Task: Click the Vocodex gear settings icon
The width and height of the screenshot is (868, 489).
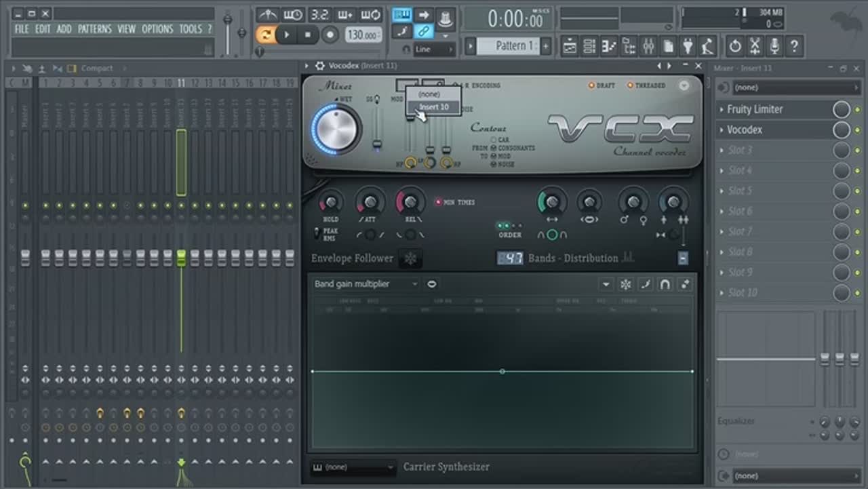Action: point(319,66)
